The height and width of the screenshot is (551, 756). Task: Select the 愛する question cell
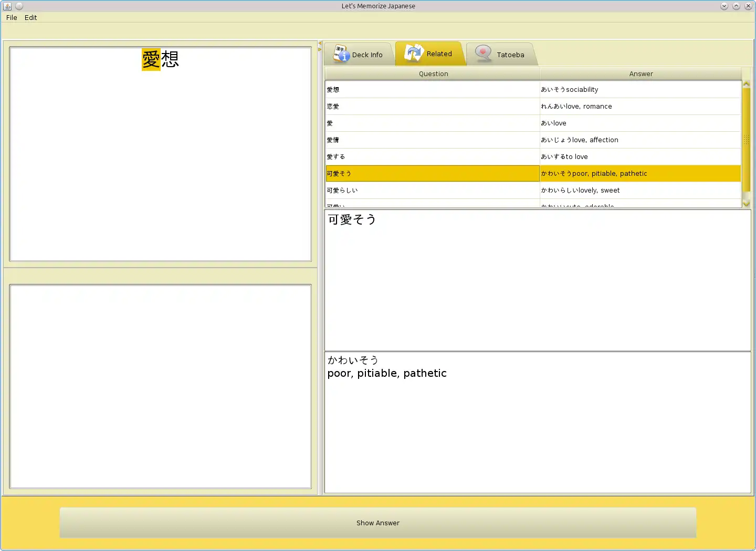click(x=433, y=157)
